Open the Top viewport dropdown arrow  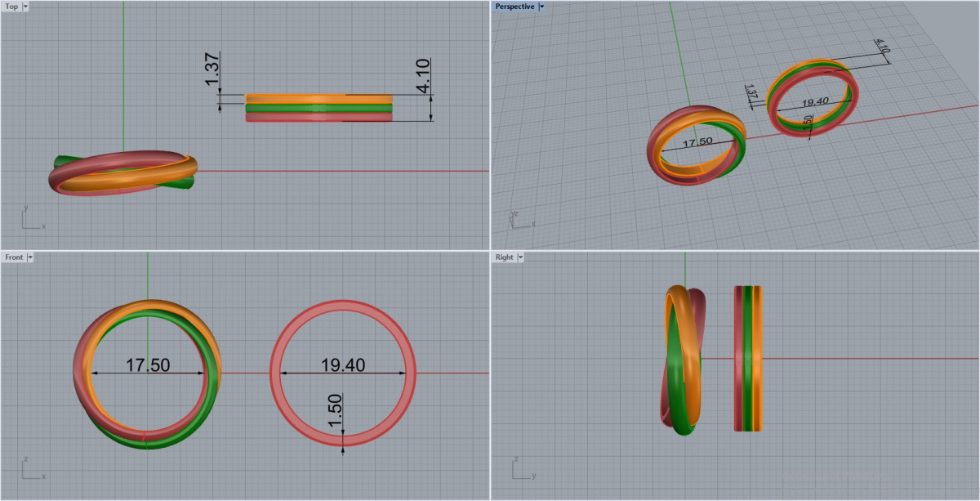(25, 7)
